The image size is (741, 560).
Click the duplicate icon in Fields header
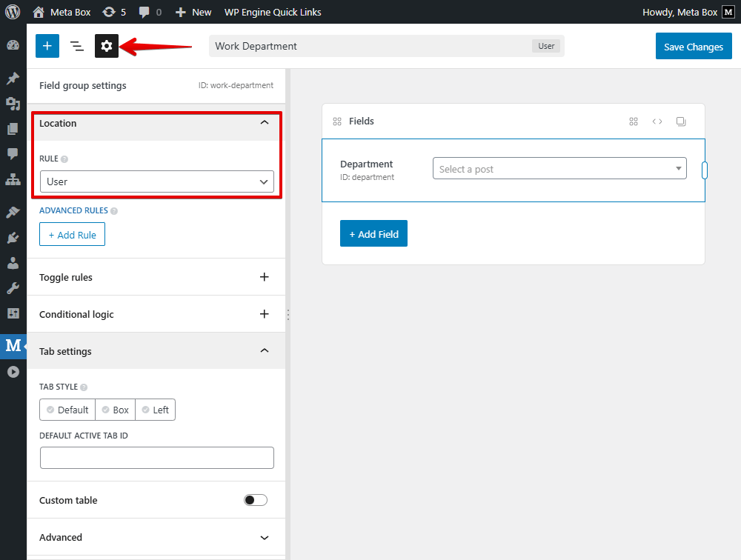pos(681,121)
